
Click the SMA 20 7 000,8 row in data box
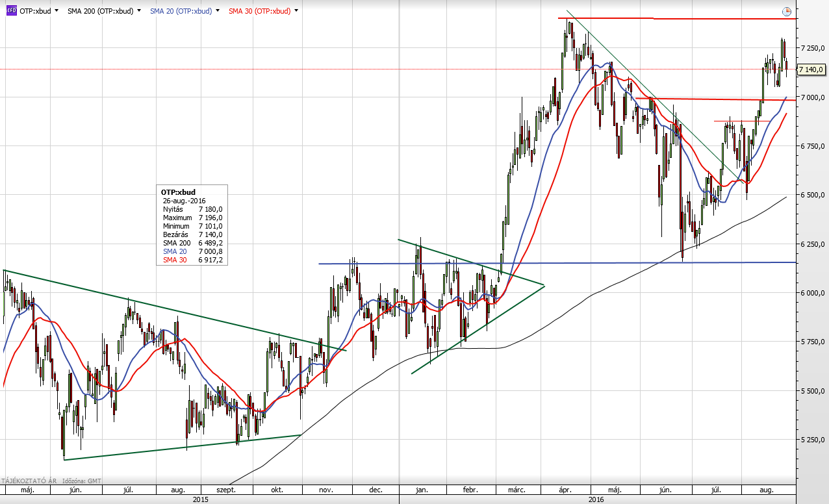point(193,251)
